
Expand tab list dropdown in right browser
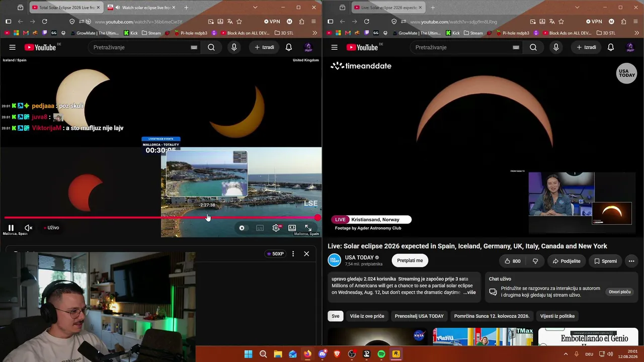pos(577,8)
